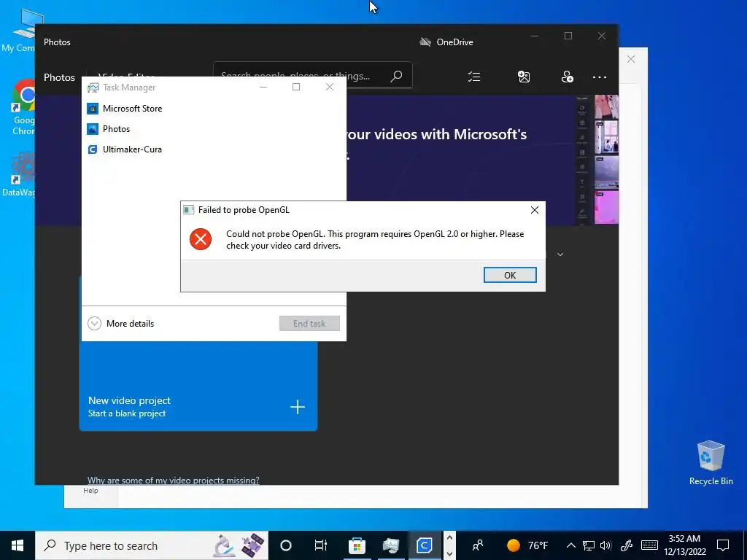Viewport: 747px width, 560px height.
Task: Click Task Manager icon on the taskbar
Action: tap(391, 545)
